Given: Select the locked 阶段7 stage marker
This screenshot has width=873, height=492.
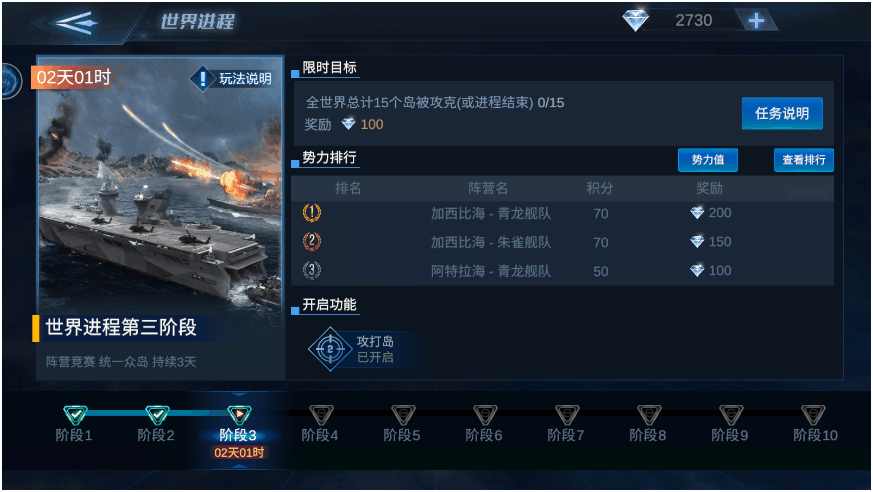Looking at the screenshot, I should (x=567, y=415).
